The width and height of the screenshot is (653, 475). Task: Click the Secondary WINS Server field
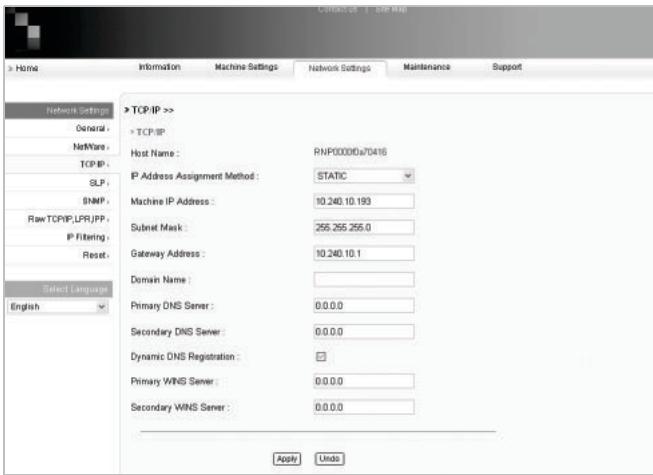coord(364,407)
